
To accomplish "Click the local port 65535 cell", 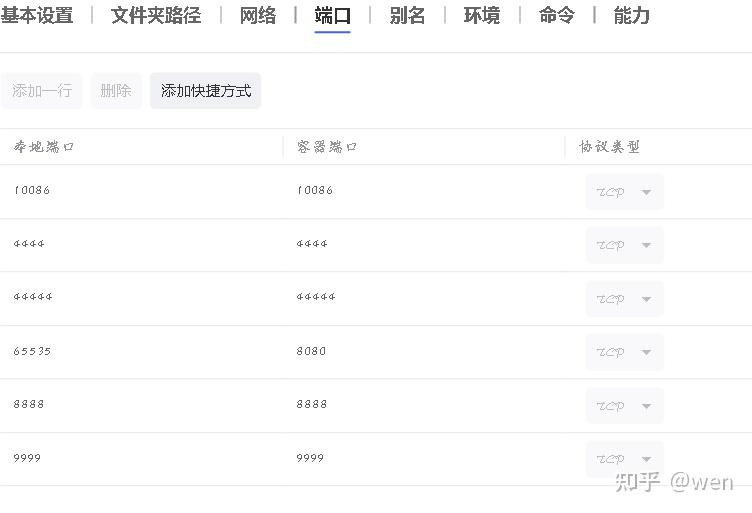I will point(33,352).
